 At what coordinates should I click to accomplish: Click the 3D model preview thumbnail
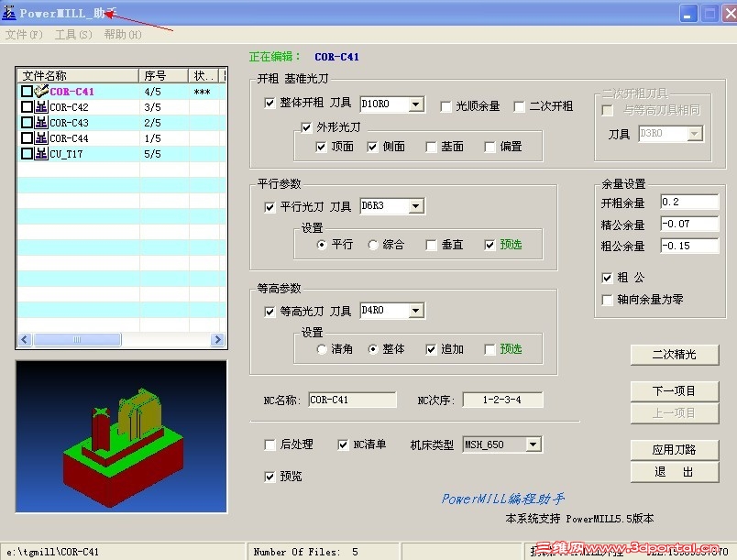(121, 436)
